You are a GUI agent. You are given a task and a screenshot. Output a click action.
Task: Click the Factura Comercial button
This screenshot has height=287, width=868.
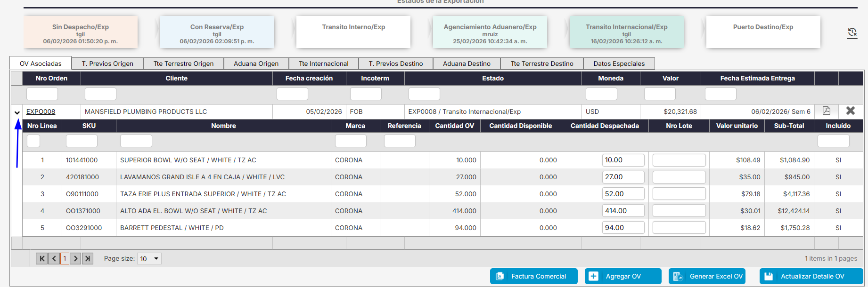(533, 276)
